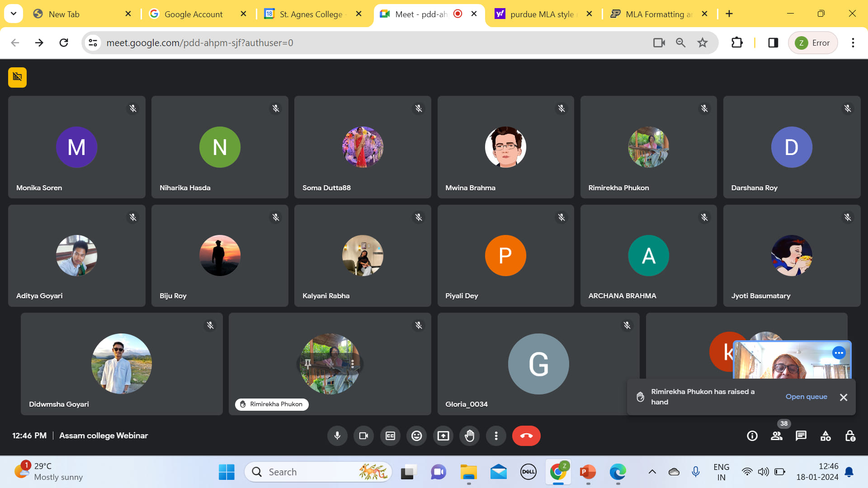Click the red leave call button

(x=526, y=436)
